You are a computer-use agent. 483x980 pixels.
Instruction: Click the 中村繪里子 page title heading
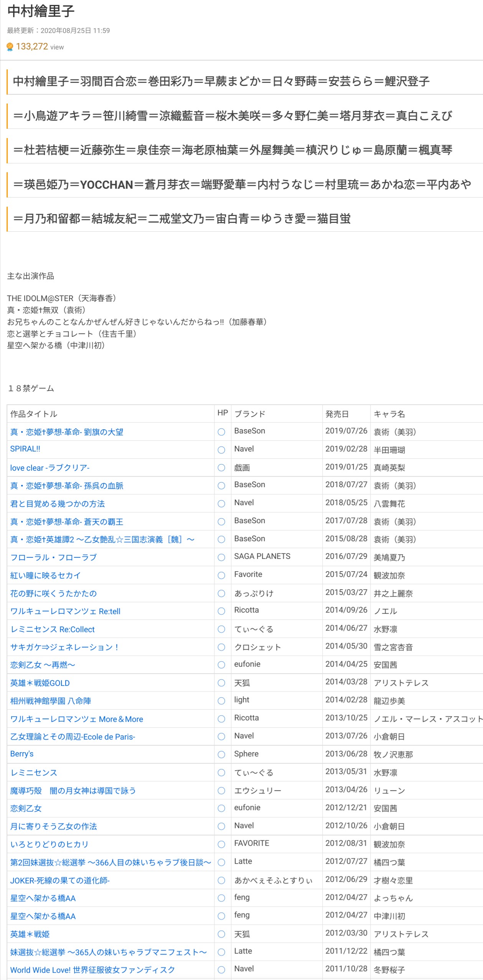click(41, 11)
